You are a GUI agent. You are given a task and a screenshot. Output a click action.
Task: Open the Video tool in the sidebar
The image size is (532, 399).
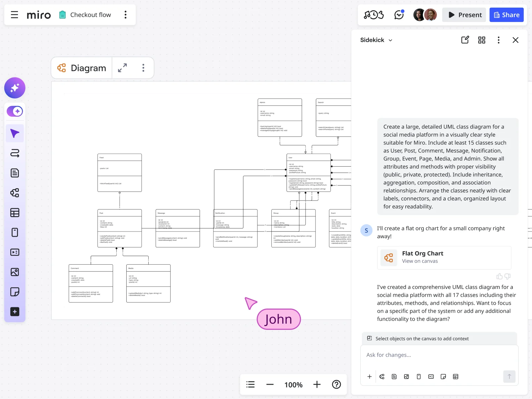coord(15,252)
